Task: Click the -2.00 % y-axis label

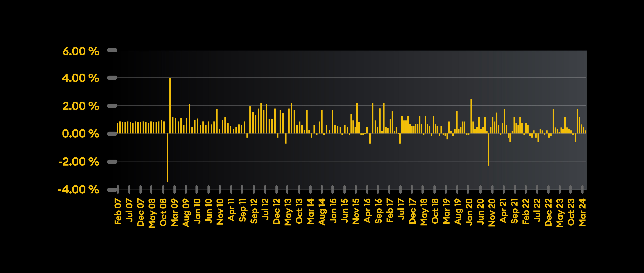Action: [x=79, y=162]
